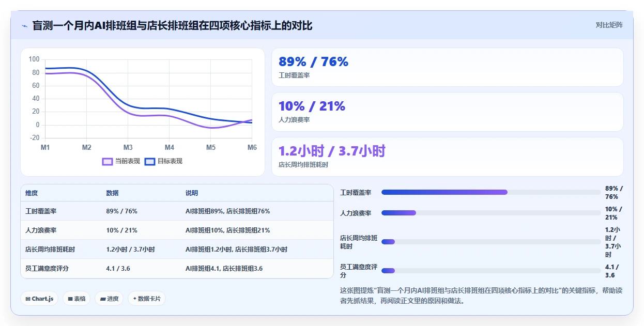Select the 89% / 76% metric card value
The height and width of the screenshot is (326, 644).
pyautogui.click(x=313, y=61)
